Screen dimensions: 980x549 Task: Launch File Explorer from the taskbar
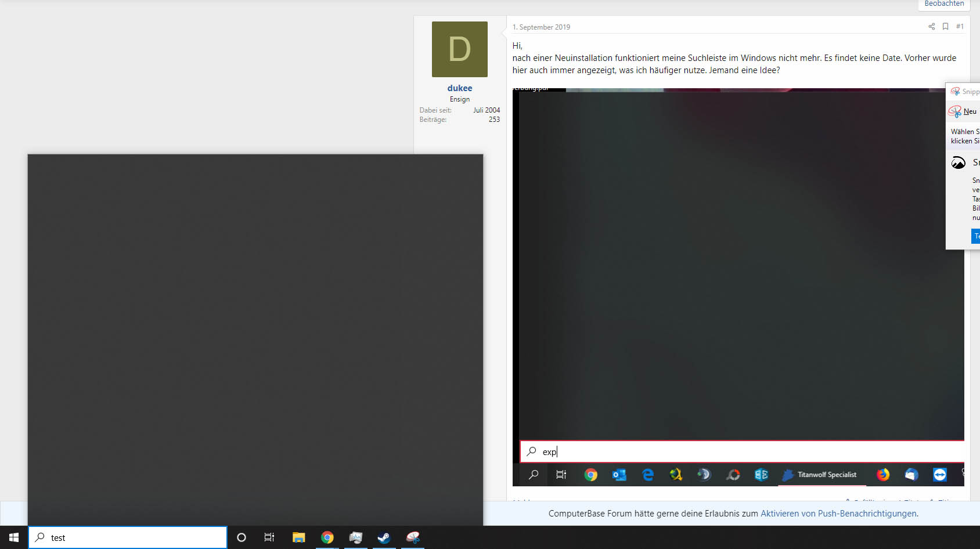298,537
